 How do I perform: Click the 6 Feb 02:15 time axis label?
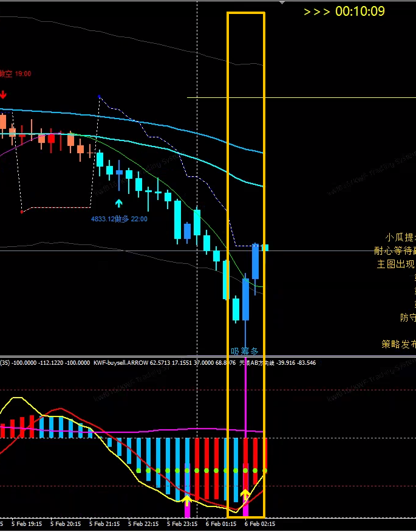[260, 524]
